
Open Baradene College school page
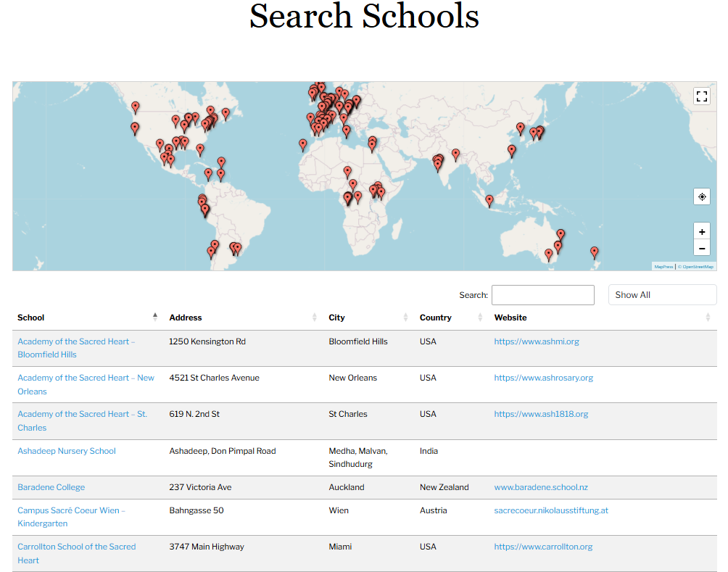click(51, 487)
